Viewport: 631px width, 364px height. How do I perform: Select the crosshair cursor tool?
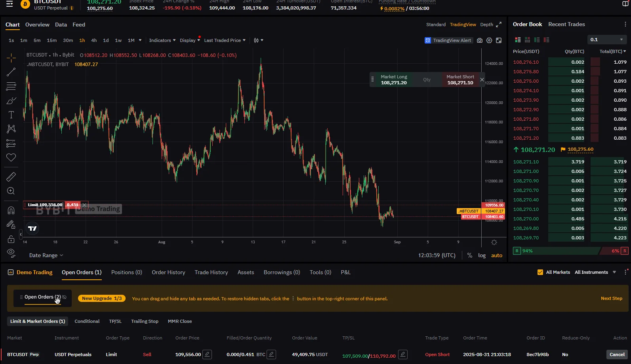[x=11, y=58]
